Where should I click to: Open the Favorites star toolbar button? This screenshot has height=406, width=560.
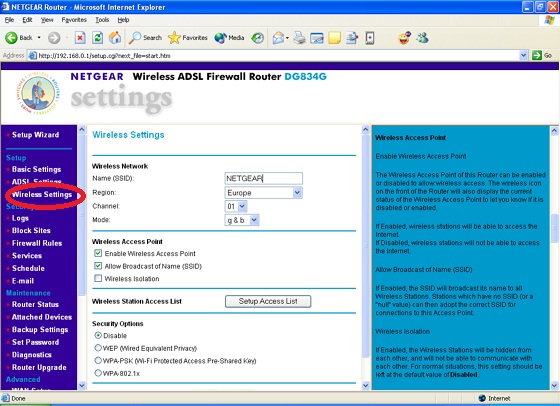[188, 37]
